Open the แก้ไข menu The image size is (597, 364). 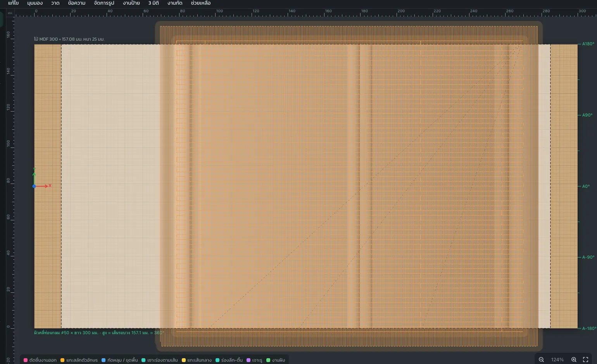click(x=13, y=3)
